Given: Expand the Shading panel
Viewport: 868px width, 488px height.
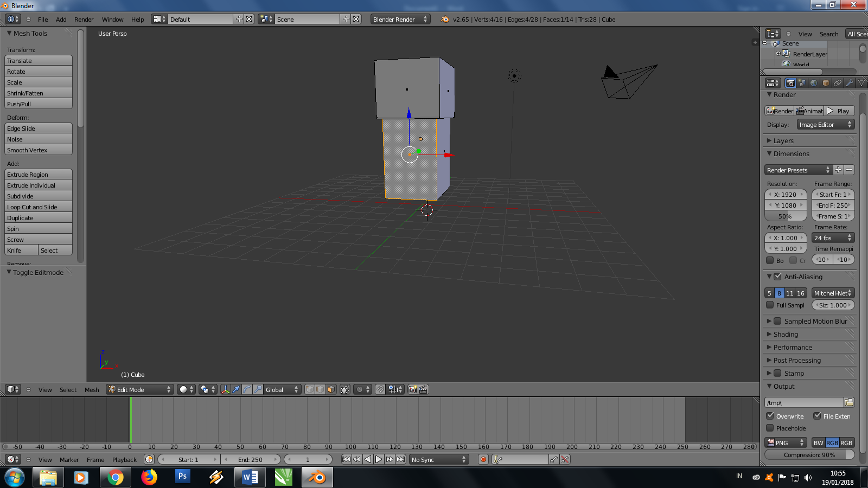Looking at the screenshot, I should coord(783,334).
